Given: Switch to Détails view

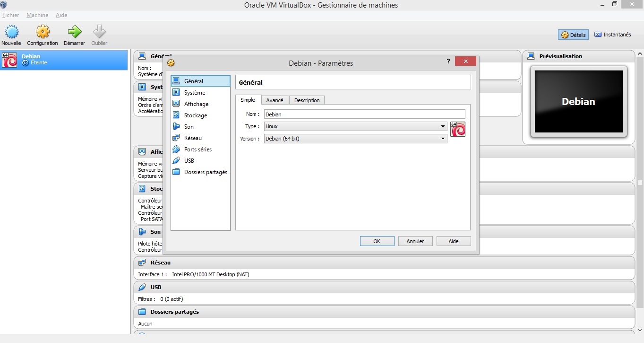Looking at the screenshot, I should [573, 35].
